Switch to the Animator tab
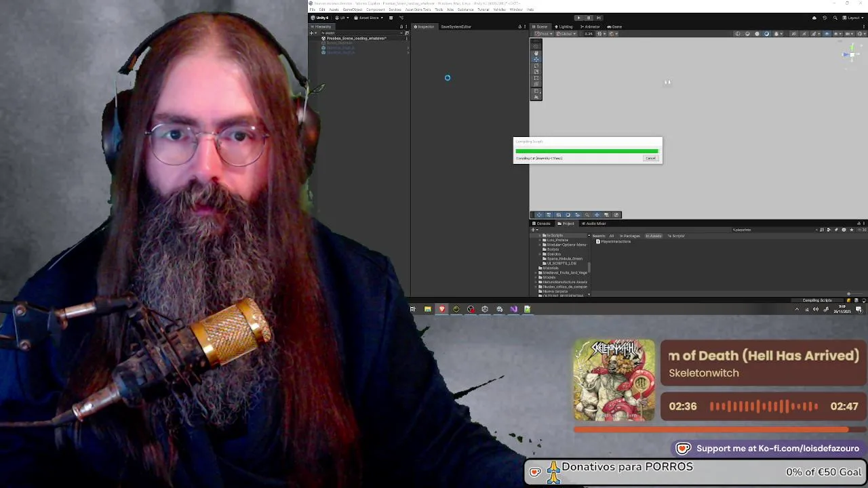 (590, 26)
